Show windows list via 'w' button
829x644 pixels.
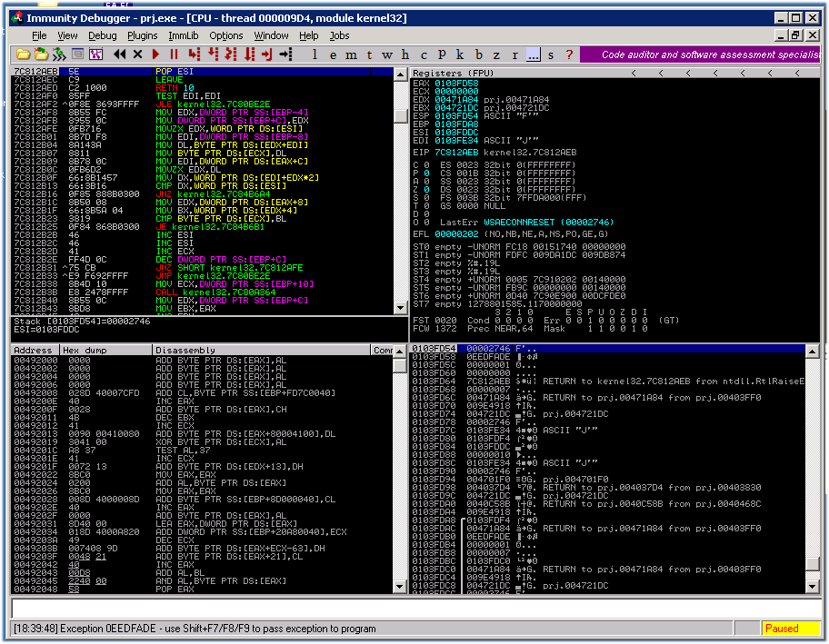coord(387,54)
